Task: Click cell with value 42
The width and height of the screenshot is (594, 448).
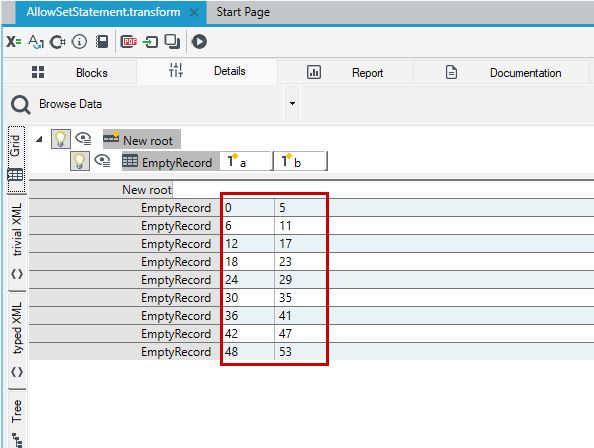Action: [x=248, y=334]
